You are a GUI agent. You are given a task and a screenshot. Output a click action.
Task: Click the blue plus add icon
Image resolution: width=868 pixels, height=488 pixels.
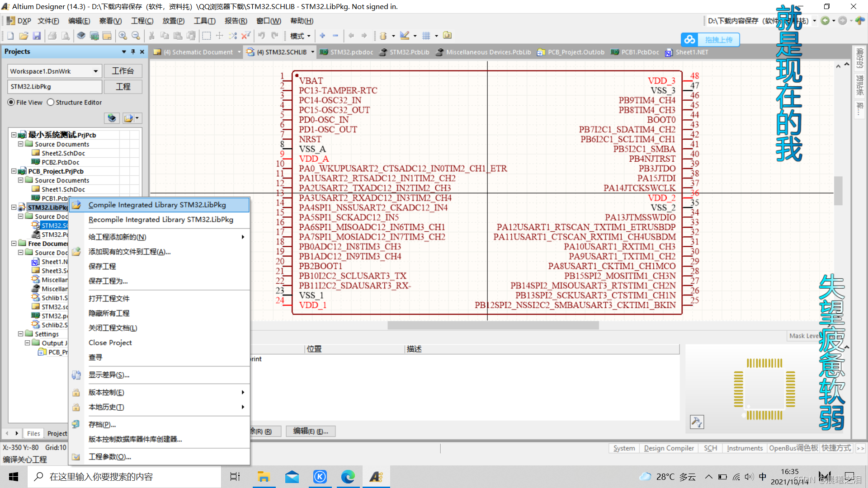point(322,36)
